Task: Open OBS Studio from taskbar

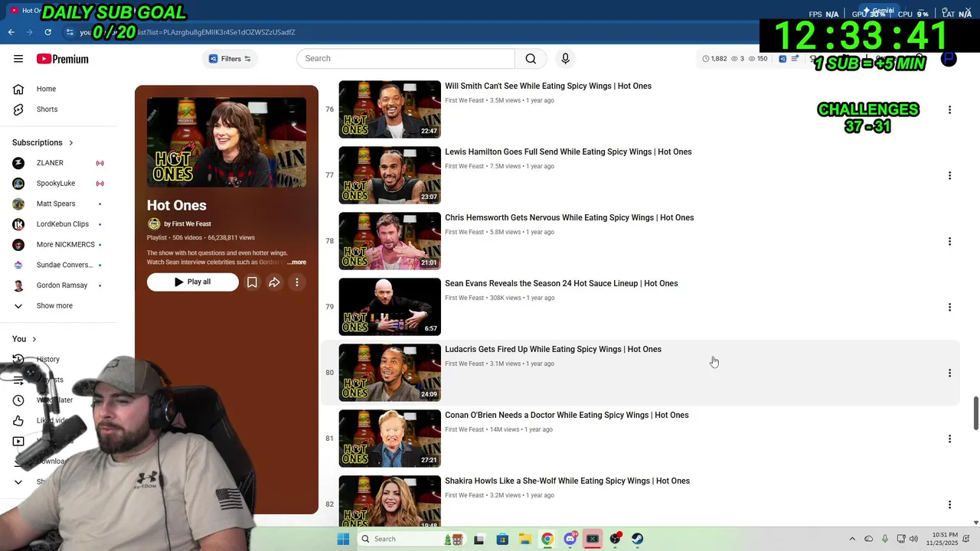Action: pyautogui.click(x=615, y=539)
